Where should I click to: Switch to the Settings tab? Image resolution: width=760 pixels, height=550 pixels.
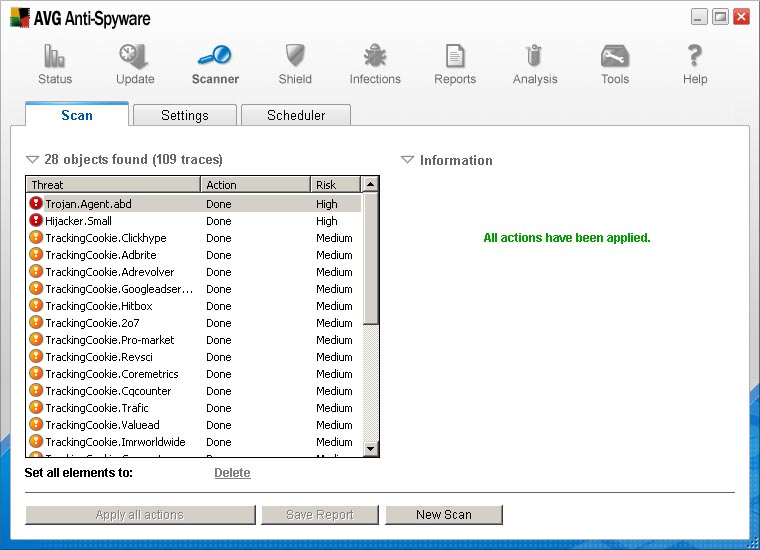(x=185, y=115)
